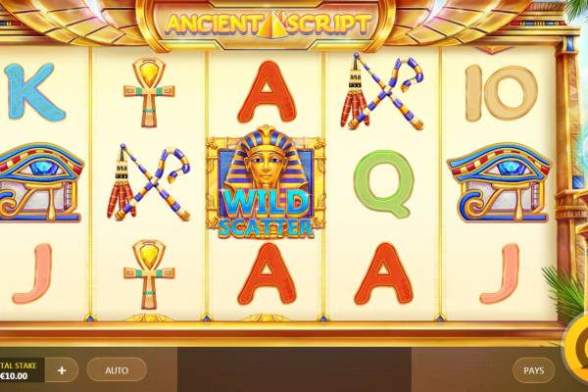Viewport: 588px width, 392px height.
Task: Click the green Q symbol
Action: [x=383, y=184]
